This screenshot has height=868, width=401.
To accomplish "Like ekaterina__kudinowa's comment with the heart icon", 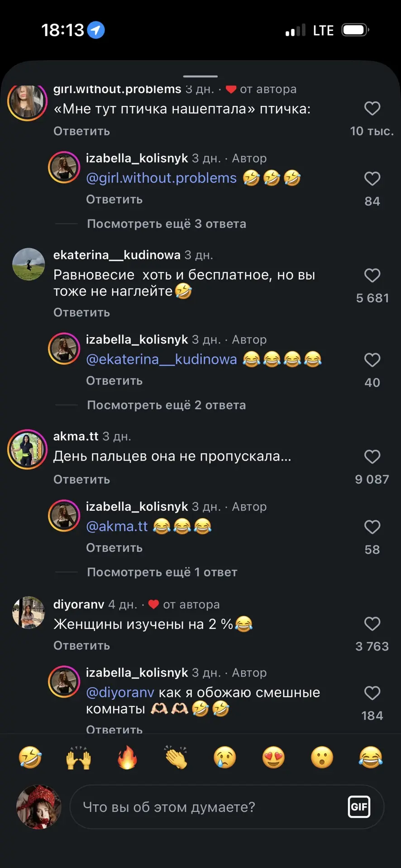I will coord(372,275).
